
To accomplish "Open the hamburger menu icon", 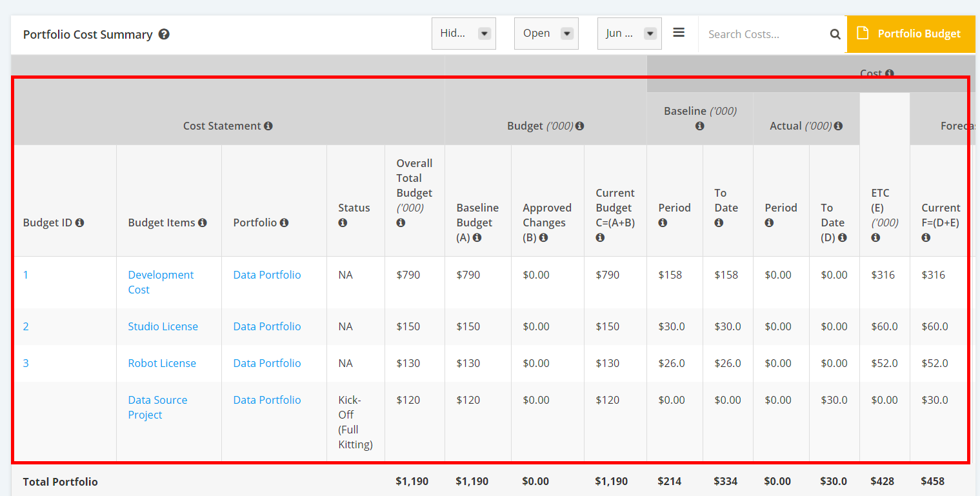I will pos(679,32).
